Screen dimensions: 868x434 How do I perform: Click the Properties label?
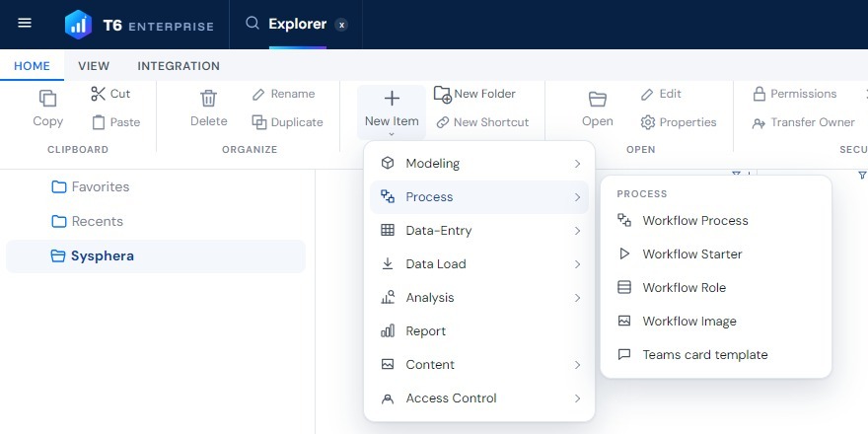tap(688, 122)
